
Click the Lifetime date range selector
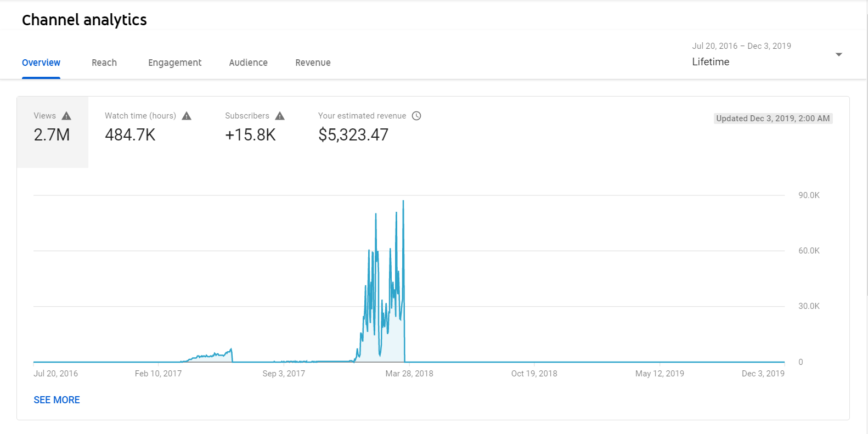click(766, 54)
